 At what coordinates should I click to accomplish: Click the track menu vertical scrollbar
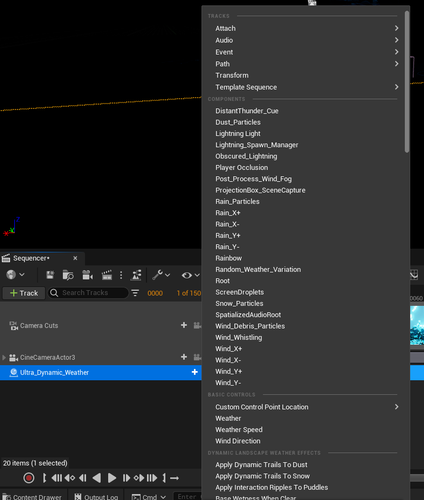407,82
